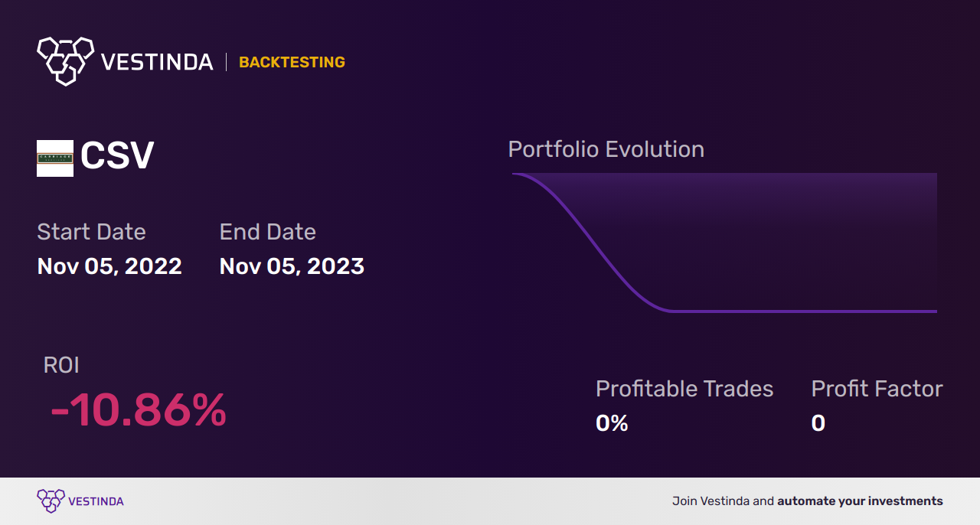The height and width of the screenshot is (525, 980).
Task: Click the automate your investments footer link
Action: click(x=860, y=501)
